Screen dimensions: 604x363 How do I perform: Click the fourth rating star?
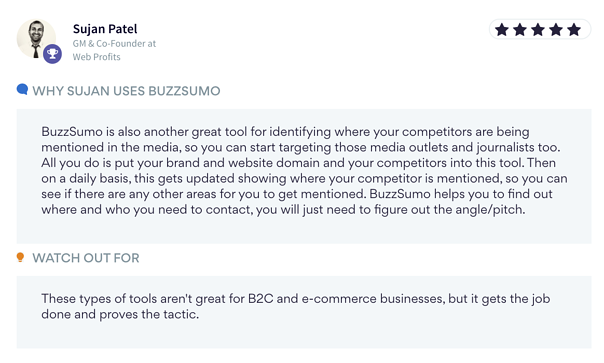click(x=556, y=29)
